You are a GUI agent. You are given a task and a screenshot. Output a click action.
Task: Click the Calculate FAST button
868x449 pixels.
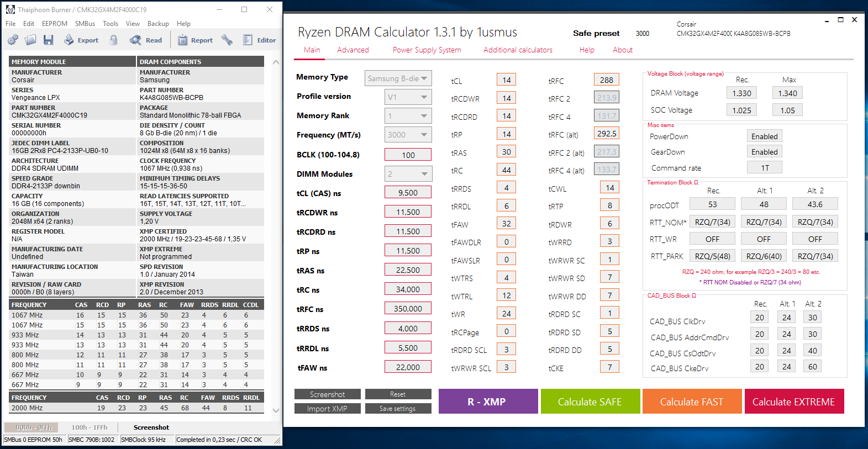point(692,402)
